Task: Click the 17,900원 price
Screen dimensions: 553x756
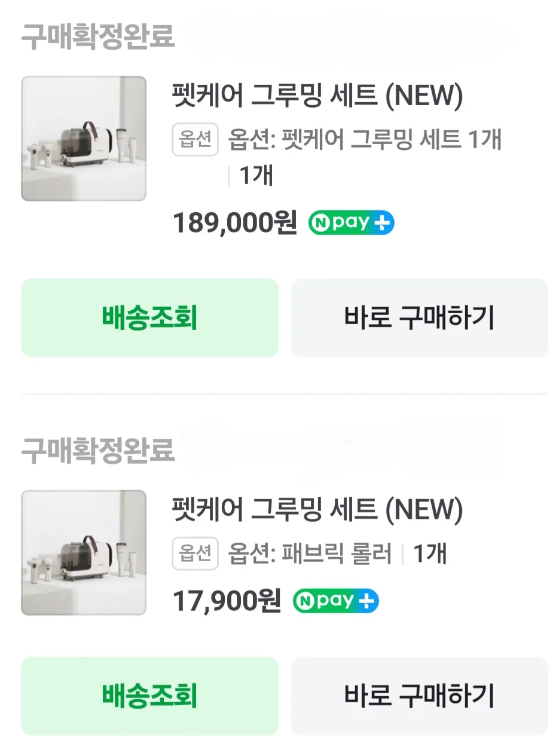Action: [227, 601]
